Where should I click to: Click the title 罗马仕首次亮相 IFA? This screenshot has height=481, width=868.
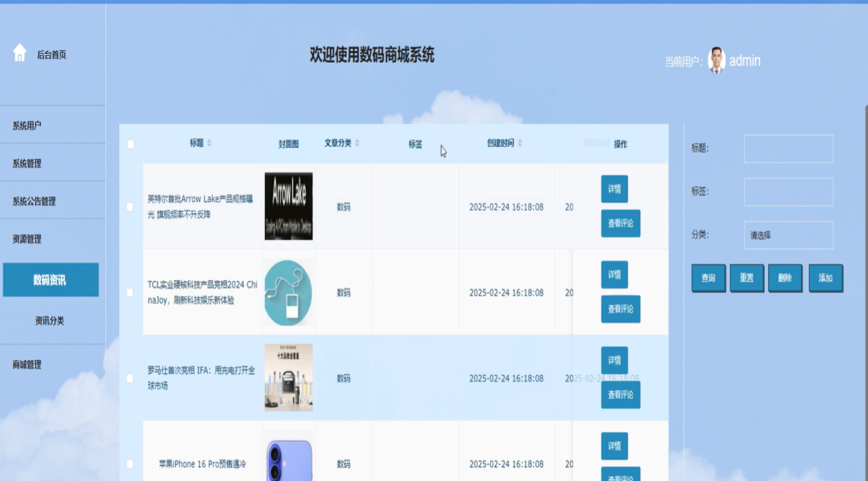(201, 378)
